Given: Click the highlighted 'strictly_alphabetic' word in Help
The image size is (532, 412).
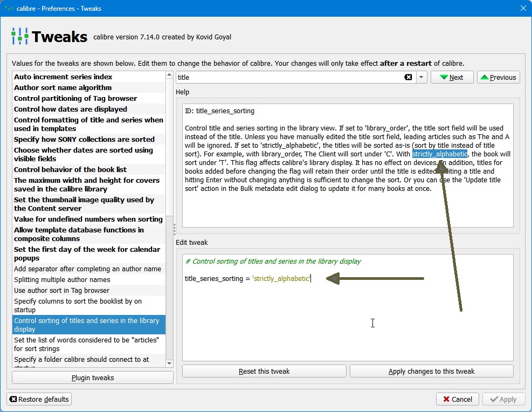Looking at the screenshot, I should click(440, 154).
